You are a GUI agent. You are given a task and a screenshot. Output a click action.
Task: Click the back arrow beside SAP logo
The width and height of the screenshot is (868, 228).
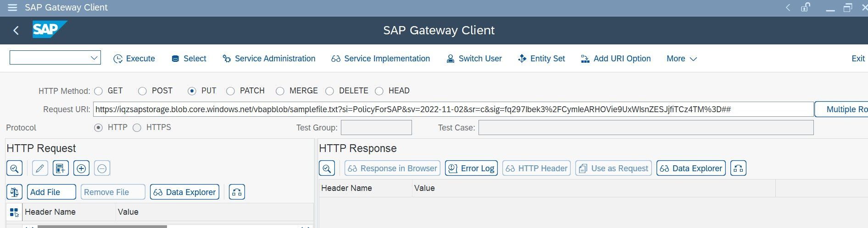[x=16, y=30]
